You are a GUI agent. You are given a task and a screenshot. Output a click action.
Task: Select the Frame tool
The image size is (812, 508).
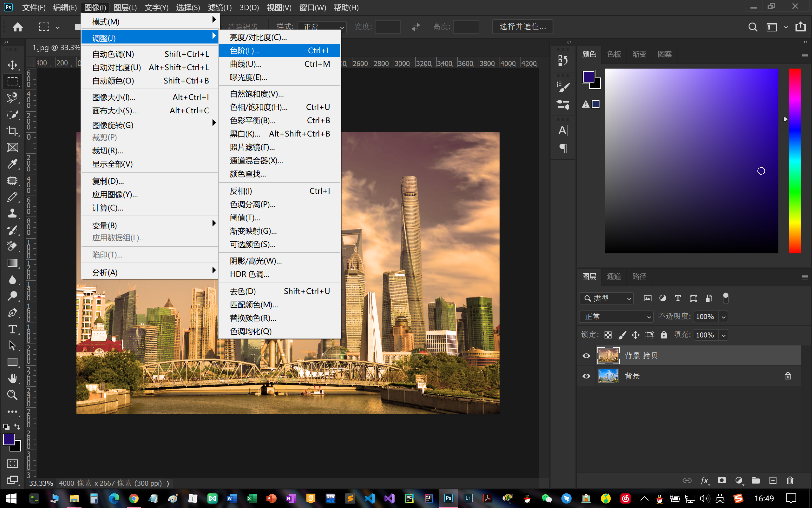(x=12, y=147)
